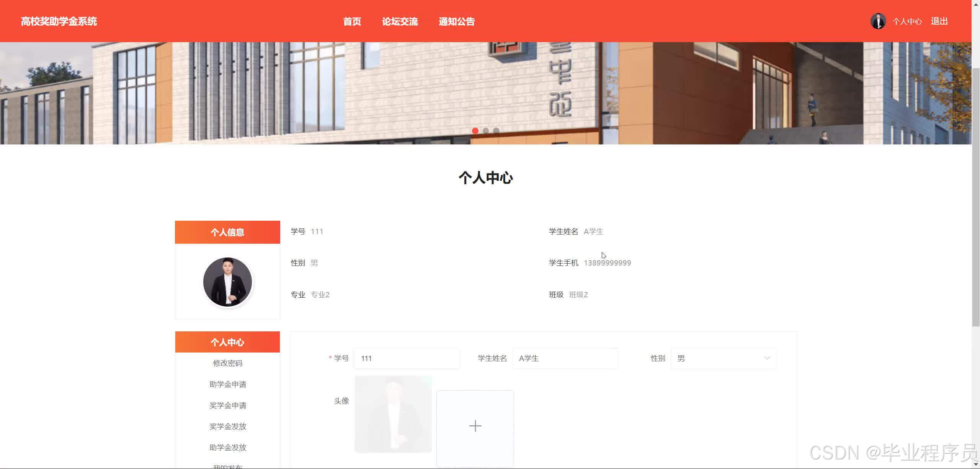
Task: Select the second carousel indicator dot
Action: pyautogui.click(x=486, y=130)
